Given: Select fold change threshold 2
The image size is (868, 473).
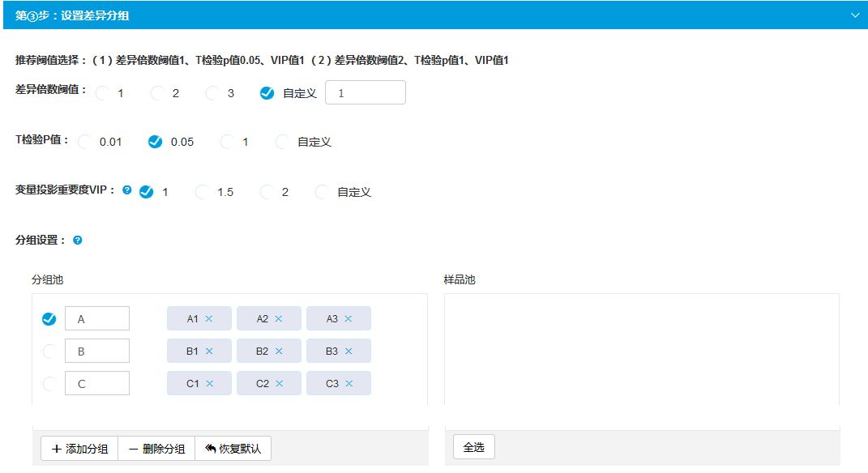Looking at the screenshot, I should tap(159, 93).
